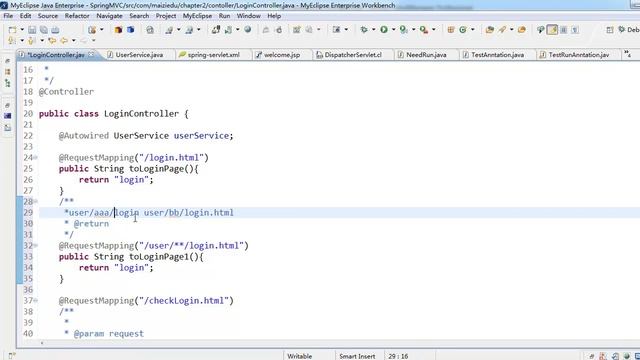640x360 pixels.
Task: Click the 29 : 16 cursor position indicator
Action: [398, 356]
